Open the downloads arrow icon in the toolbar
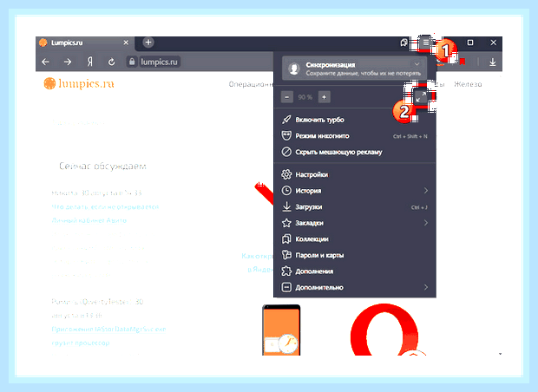Viewport: 538px width, 392px height. pos(492,62)
